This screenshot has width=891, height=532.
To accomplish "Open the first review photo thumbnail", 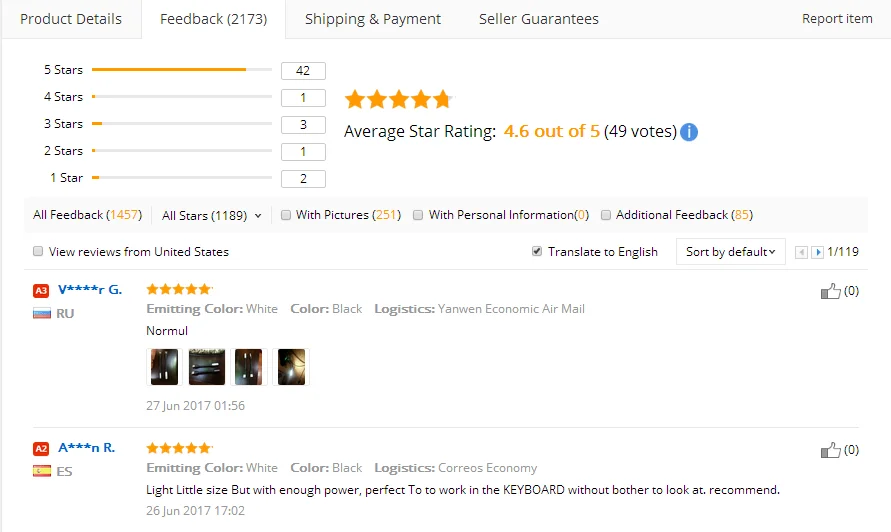I will click(x=164, y=367).
